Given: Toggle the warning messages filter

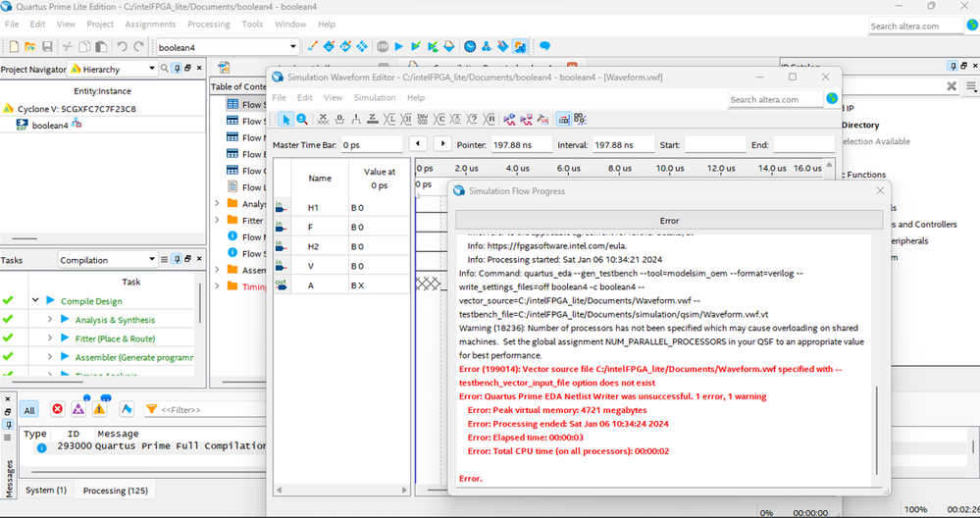Looking at the screenshot, I should (99, 409).
